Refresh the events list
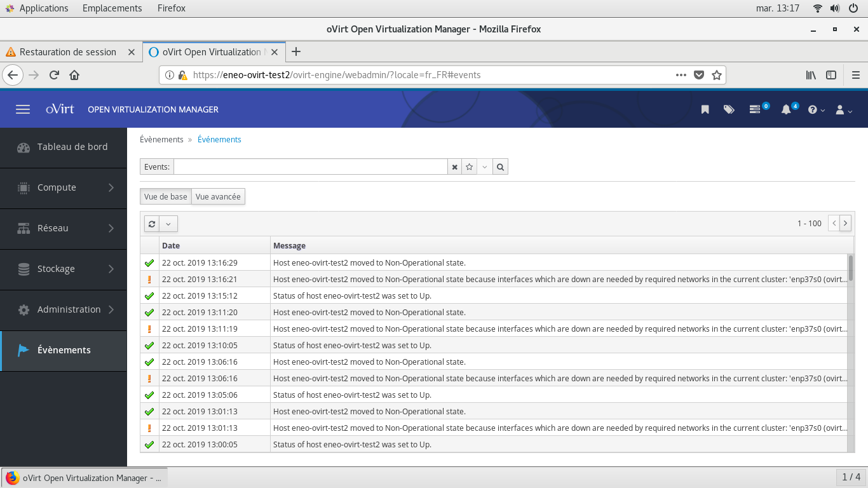The height and width of the screenshot is (488, 868). click(152, 224)
